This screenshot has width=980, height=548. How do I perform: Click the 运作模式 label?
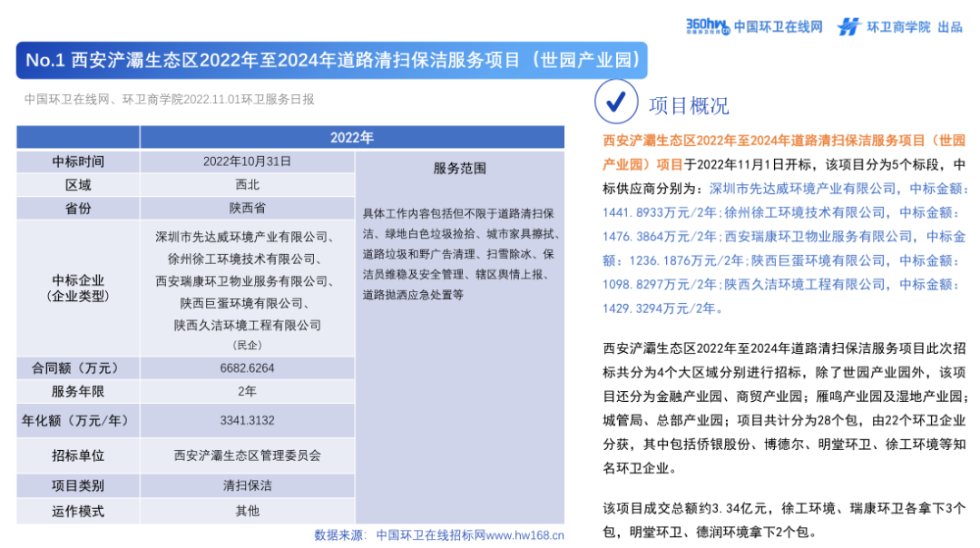(78, 511)
